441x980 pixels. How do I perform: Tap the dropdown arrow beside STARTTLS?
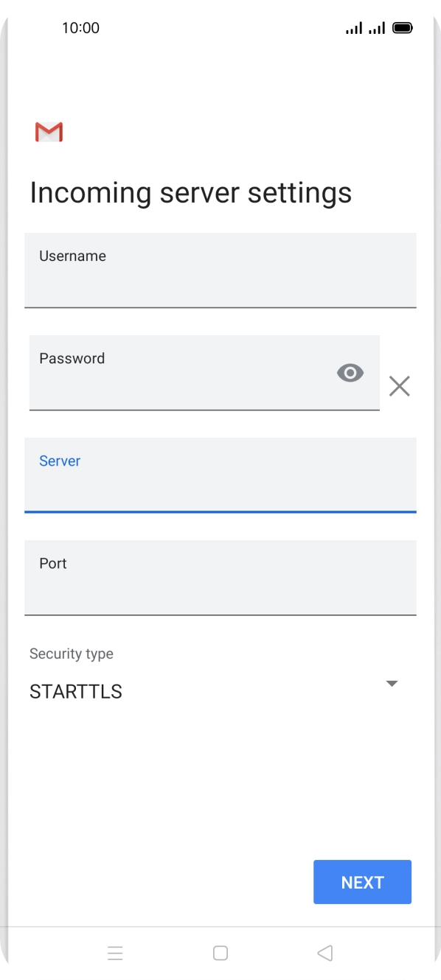392,683
